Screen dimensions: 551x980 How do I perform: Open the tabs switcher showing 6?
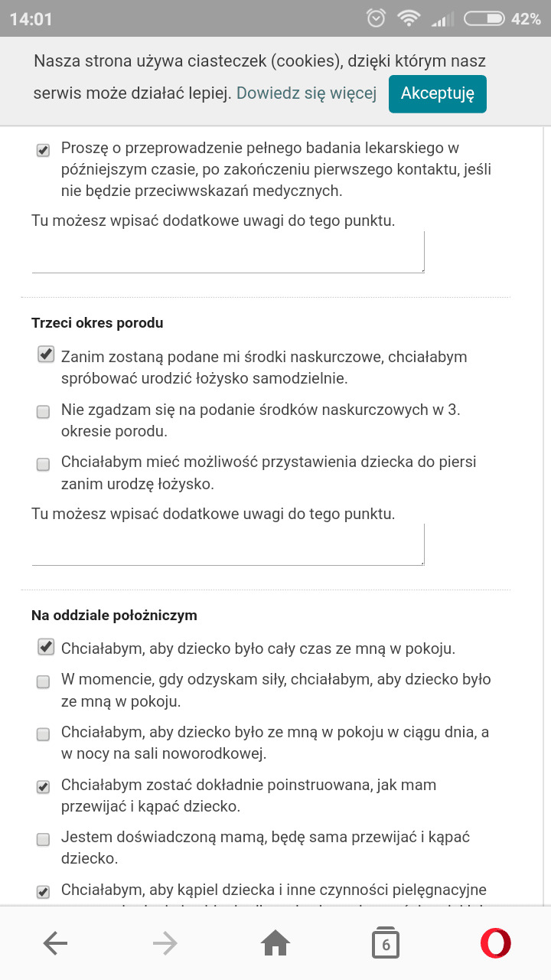386,944
